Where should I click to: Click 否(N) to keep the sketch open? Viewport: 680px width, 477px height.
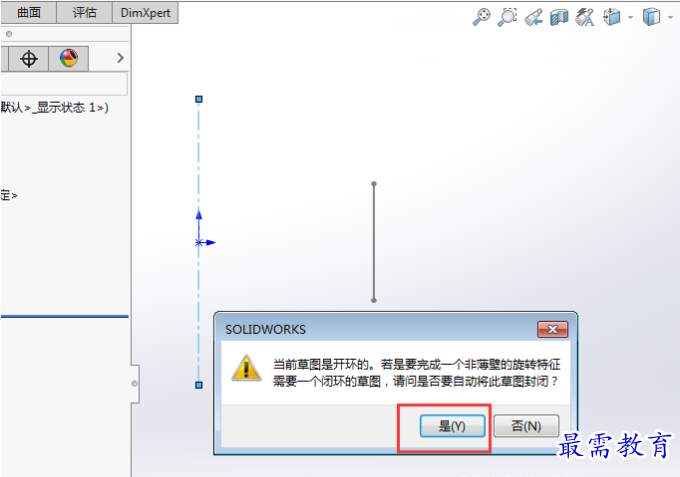526,426
